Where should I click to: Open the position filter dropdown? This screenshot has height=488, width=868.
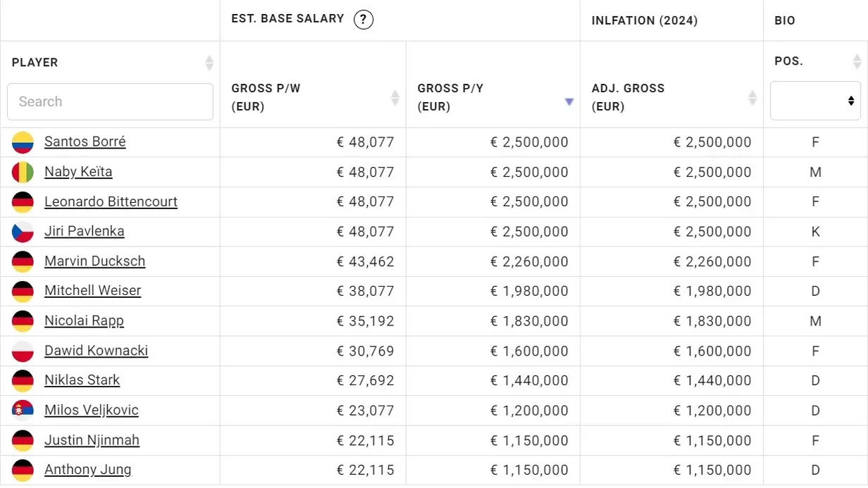815,101
